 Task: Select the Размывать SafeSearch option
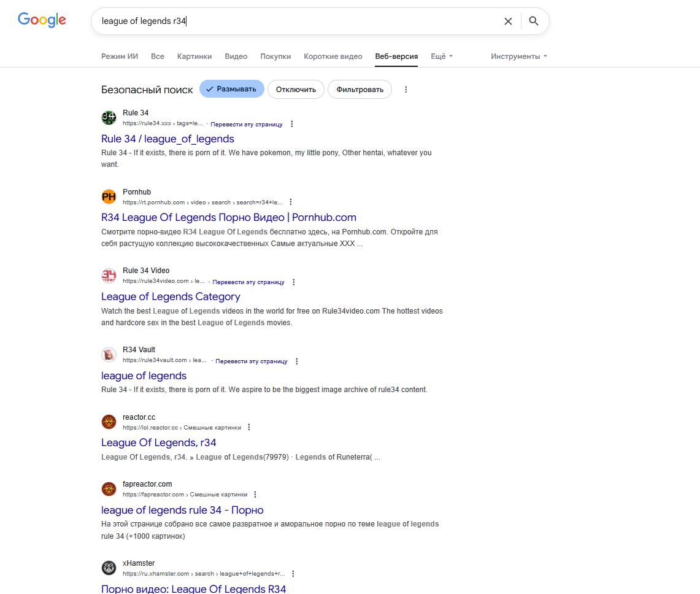click(232, 89)
